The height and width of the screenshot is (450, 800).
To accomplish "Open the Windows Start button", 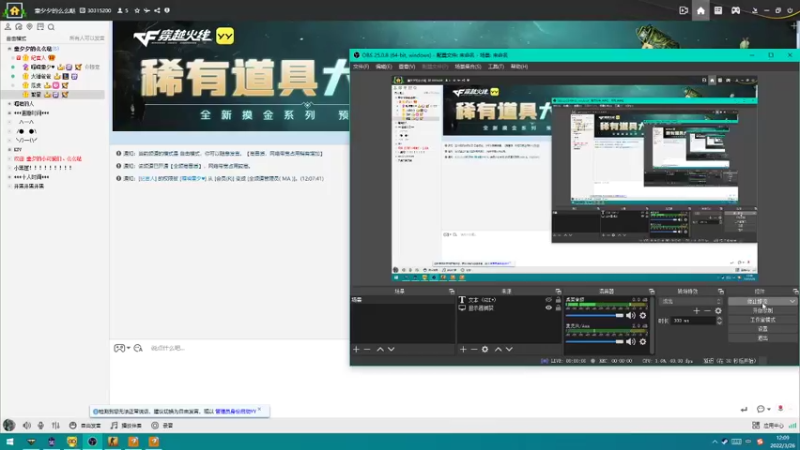I will coord(10,442).
